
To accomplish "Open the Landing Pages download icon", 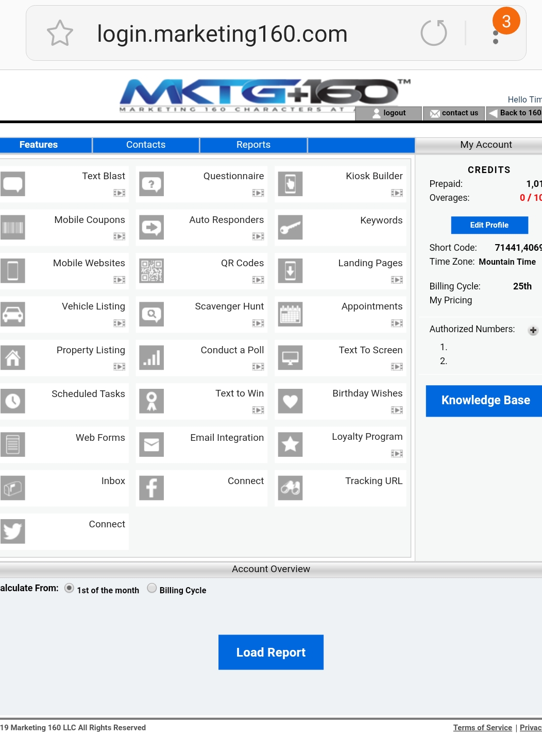I will pyautogui.click(x=290, y=271).
